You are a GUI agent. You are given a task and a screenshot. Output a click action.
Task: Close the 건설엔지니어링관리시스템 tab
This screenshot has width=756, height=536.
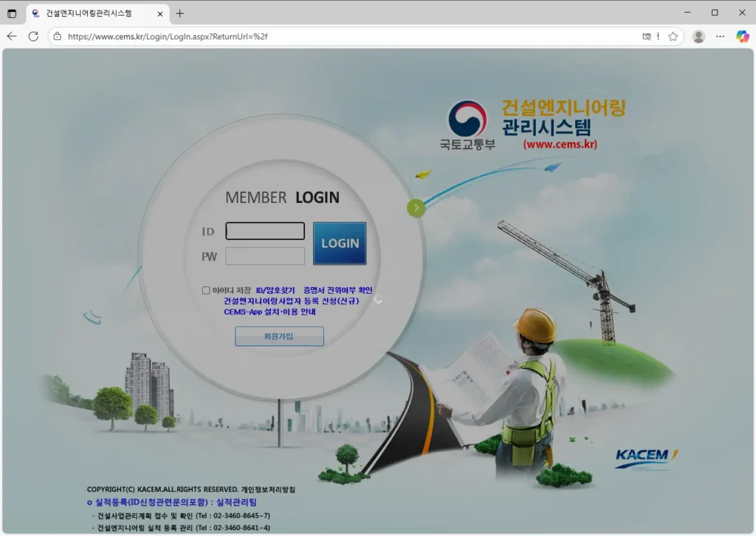(x=161, y=13)
